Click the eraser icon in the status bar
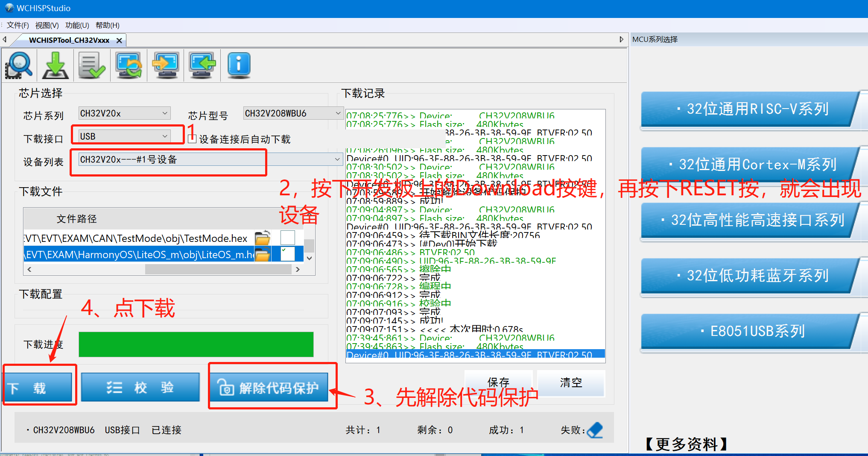The height and width of the screenshot is (456, 868). point(595,430)
